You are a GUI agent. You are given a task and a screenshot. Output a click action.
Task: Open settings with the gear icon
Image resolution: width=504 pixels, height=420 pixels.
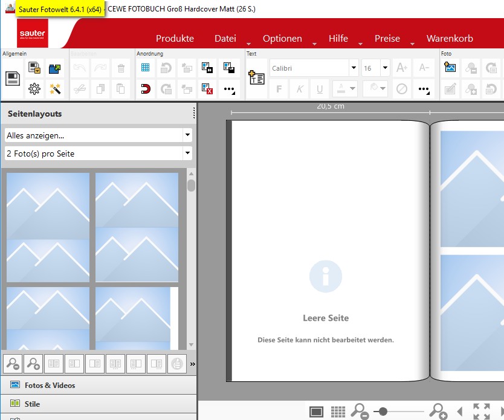(34, 89)
